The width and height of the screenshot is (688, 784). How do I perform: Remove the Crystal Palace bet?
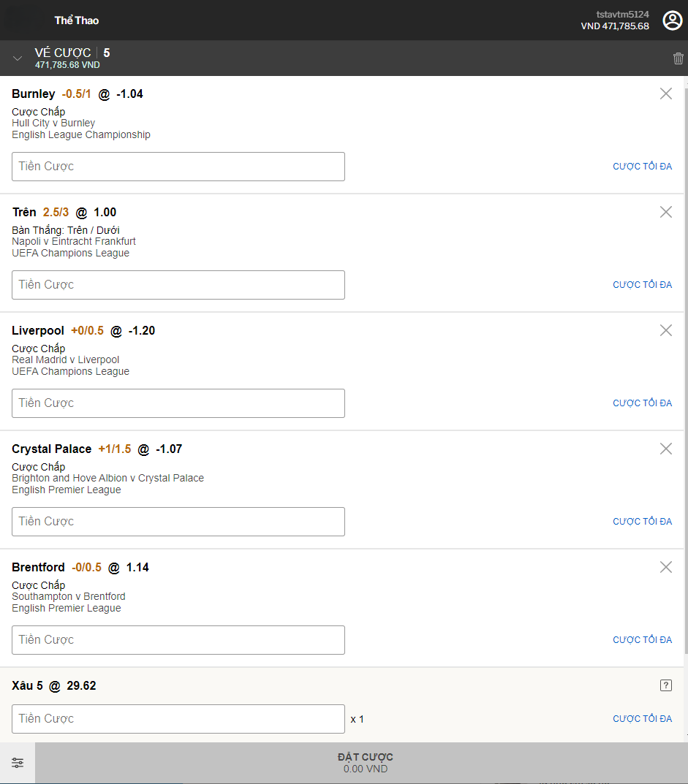click(x=665, y=449)
